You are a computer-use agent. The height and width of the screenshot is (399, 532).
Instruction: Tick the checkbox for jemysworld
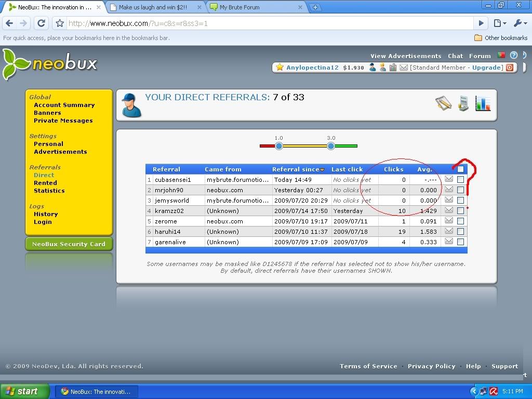[x=460, y=200]
